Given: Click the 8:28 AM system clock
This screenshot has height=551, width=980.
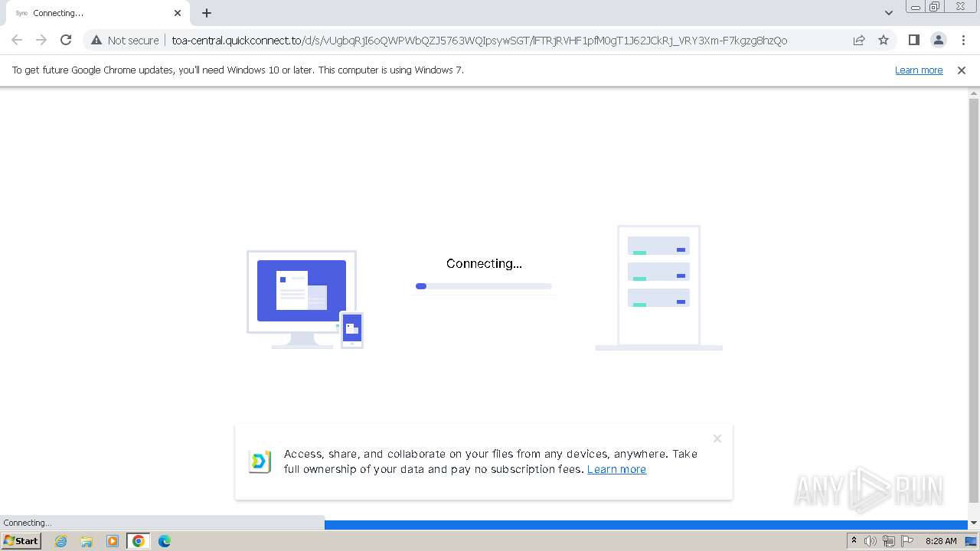Looking at the screenshot, I should 941,541.
